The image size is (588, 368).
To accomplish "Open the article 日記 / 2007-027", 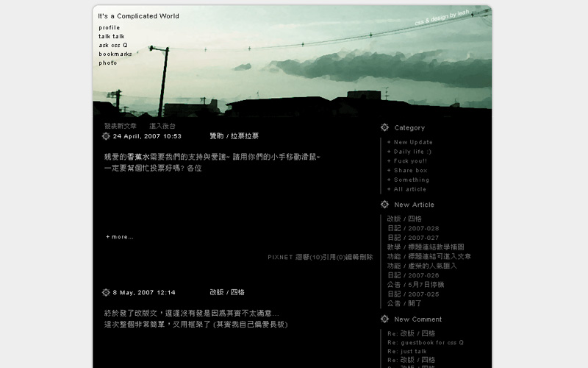I will click(413, 238).
